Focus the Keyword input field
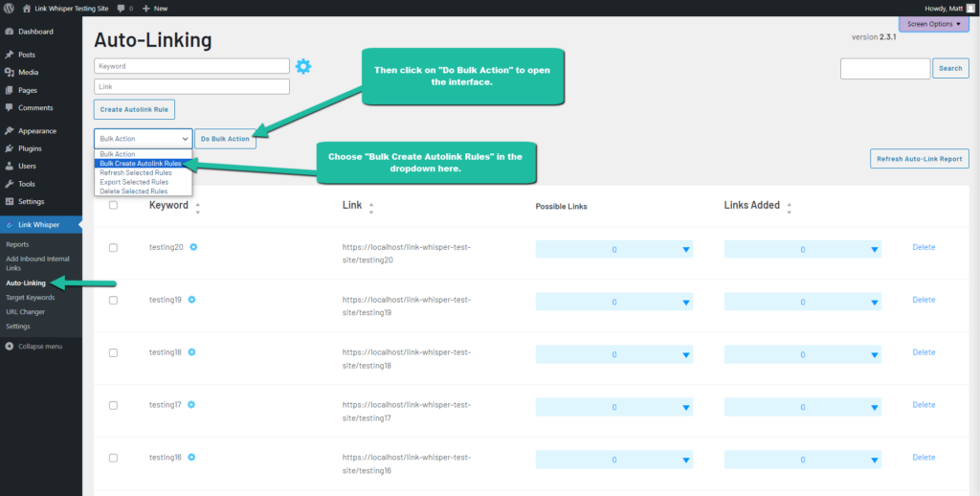 tap(191, 66)
